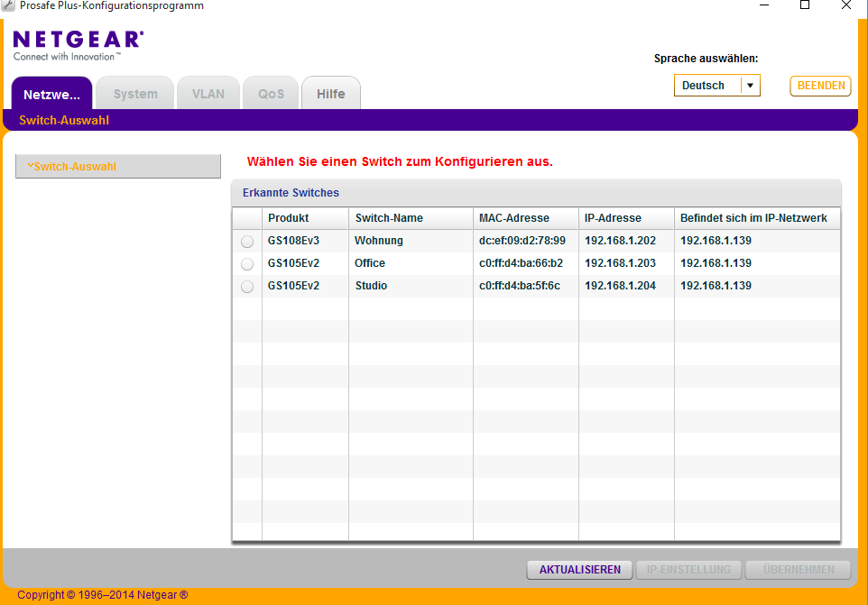
Task: Go to the Hilfe tab
Action: point(330,94)
